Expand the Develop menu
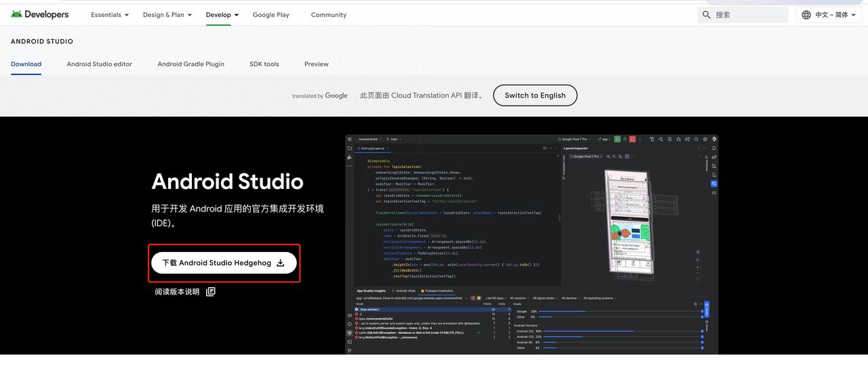Viewport: 868px width, 384px height. tap(222, 15)
